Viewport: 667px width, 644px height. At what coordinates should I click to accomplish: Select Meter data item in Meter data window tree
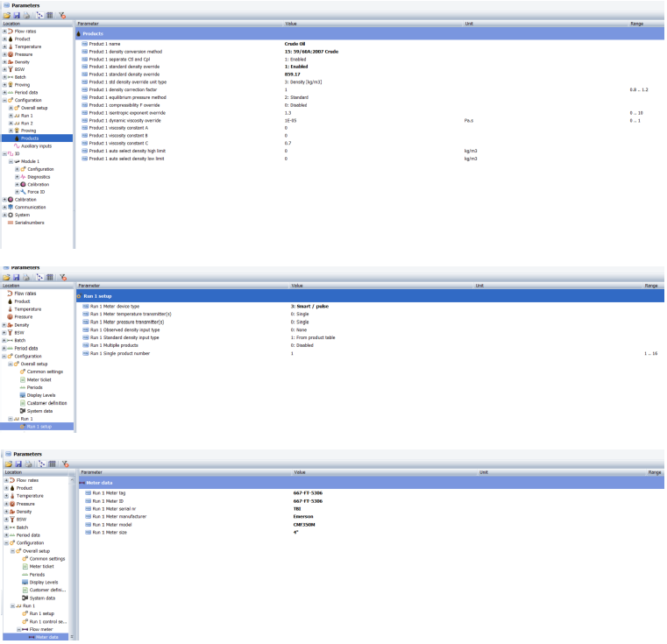[x=46, y=637]
